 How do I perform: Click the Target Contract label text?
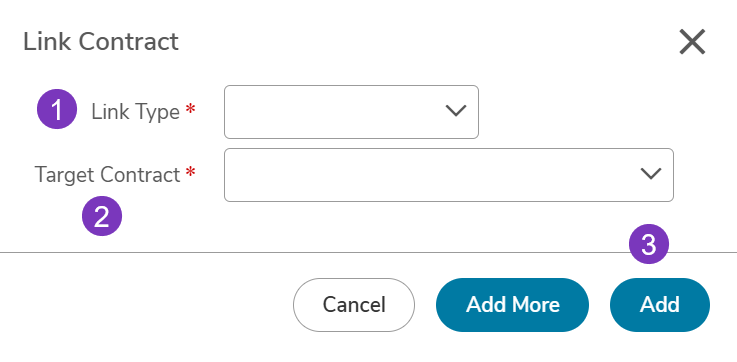click(108, 175)
